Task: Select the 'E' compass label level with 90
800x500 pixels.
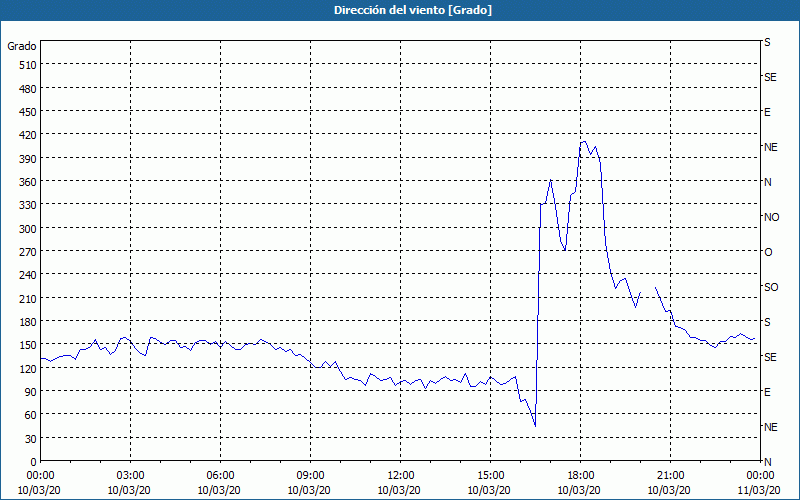Action: [767, 392]
